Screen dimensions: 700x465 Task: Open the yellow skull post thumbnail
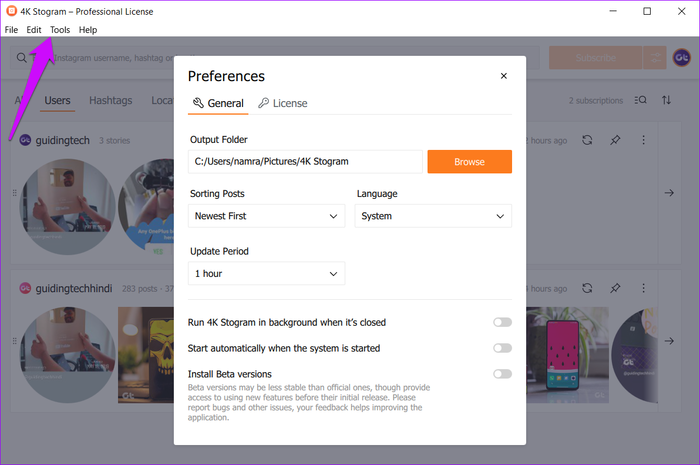coord(146,355)
